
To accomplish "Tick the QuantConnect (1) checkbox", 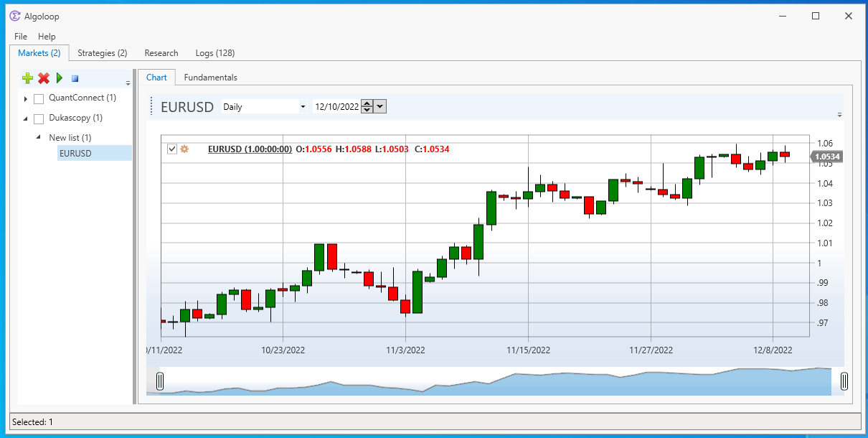I will point(39,98).
